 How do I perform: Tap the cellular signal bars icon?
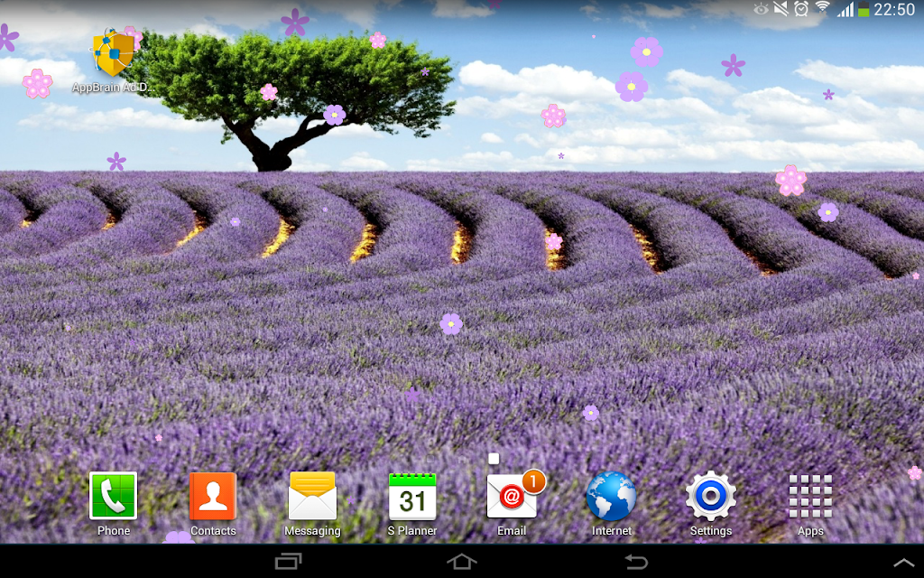845,9
